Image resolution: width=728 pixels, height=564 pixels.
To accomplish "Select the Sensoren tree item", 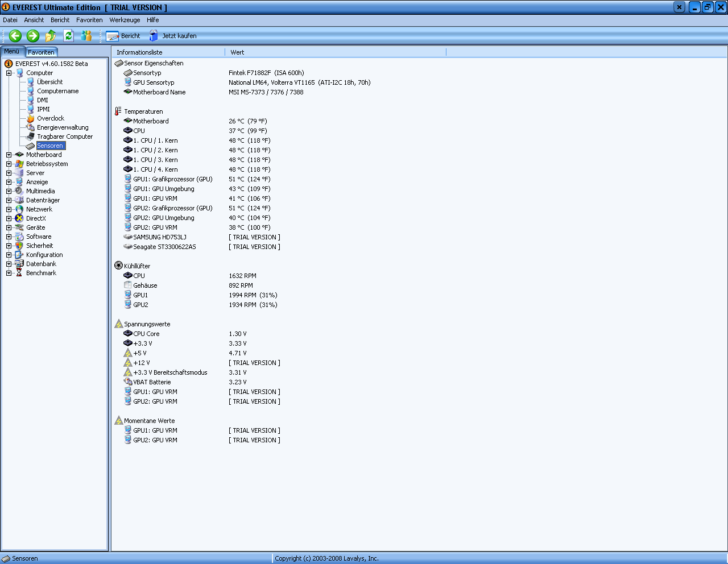I will (51, 146).
